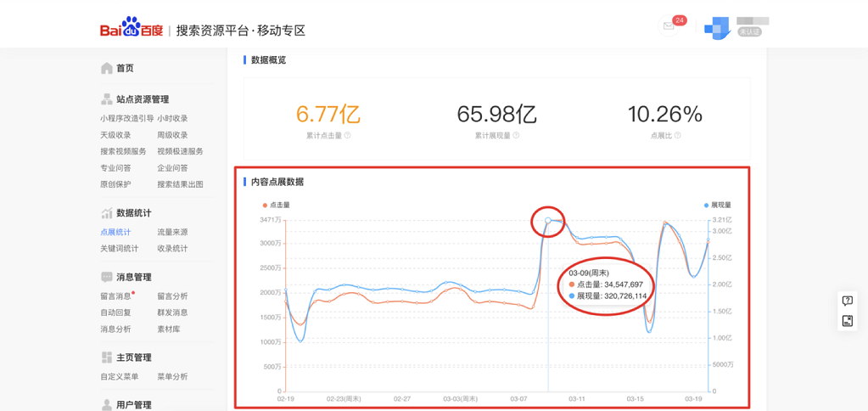Open 流量来源 in the sidebar menu

tap(172, 232)
